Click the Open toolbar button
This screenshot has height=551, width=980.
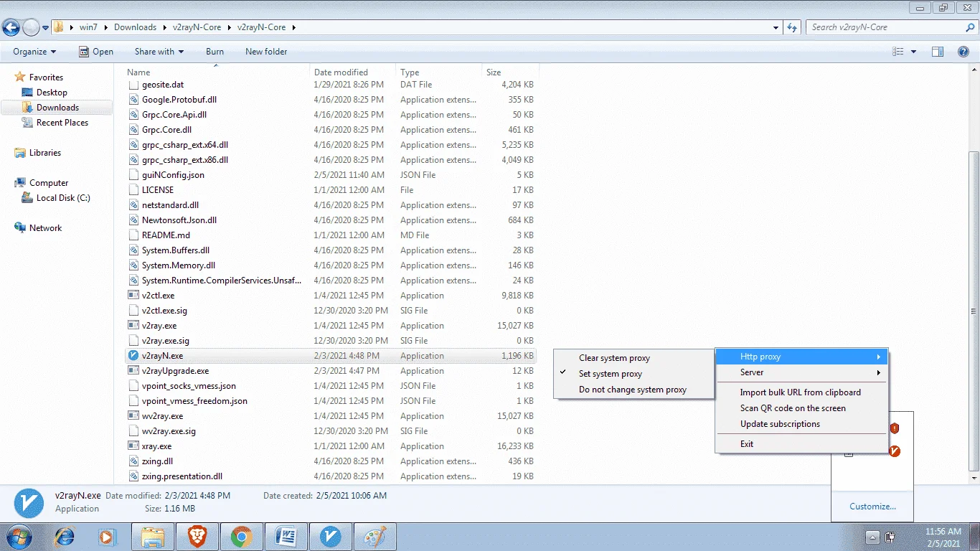[96, 52]
